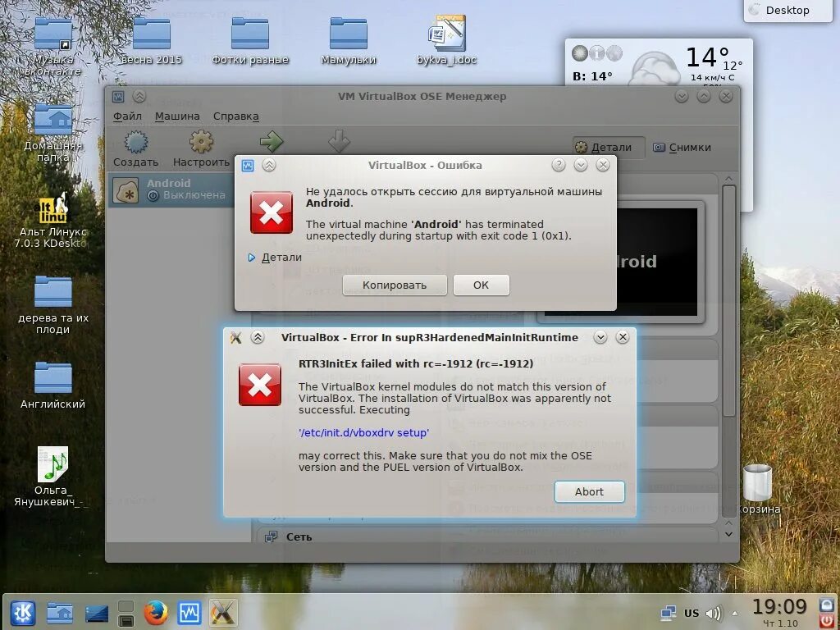The width and height of the screenshot is (840, 630).
Task: Open the KDE application launcher menu
Action: point(22,613)
